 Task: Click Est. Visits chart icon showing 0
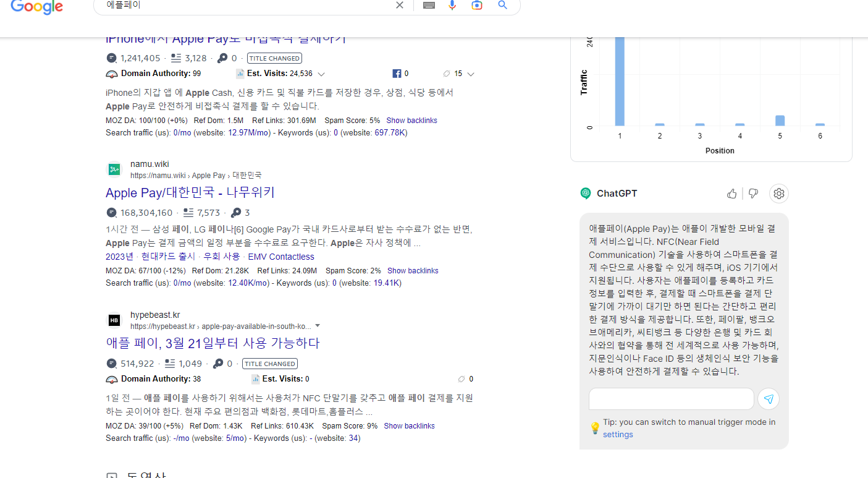pyautogui.click(x=256, y=379)
